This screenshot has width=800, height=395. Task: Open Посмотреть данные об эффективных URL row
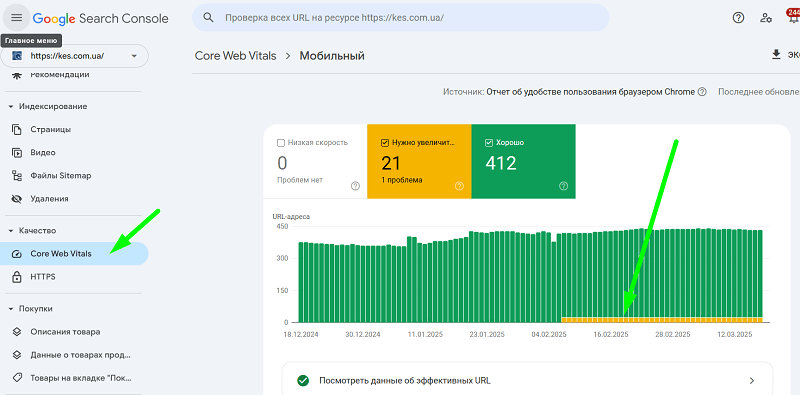click(x=527, y=379)
